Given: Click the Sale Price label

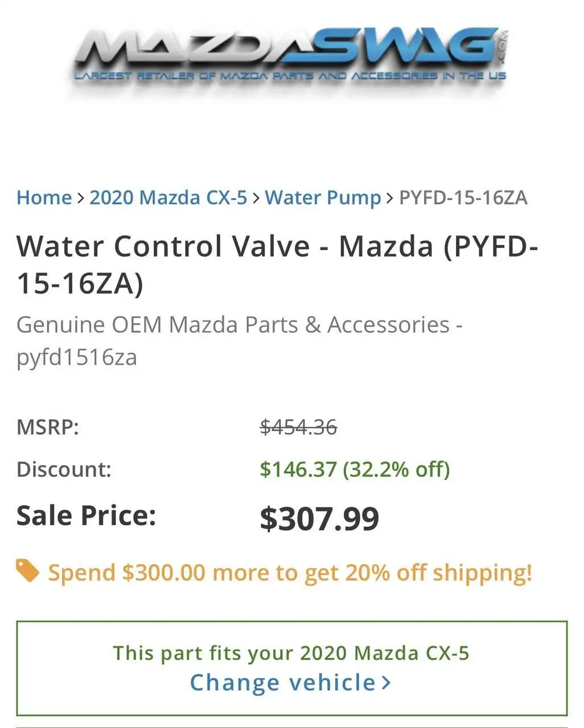Looking at the screenshot, I should click(x=86, y=515).
